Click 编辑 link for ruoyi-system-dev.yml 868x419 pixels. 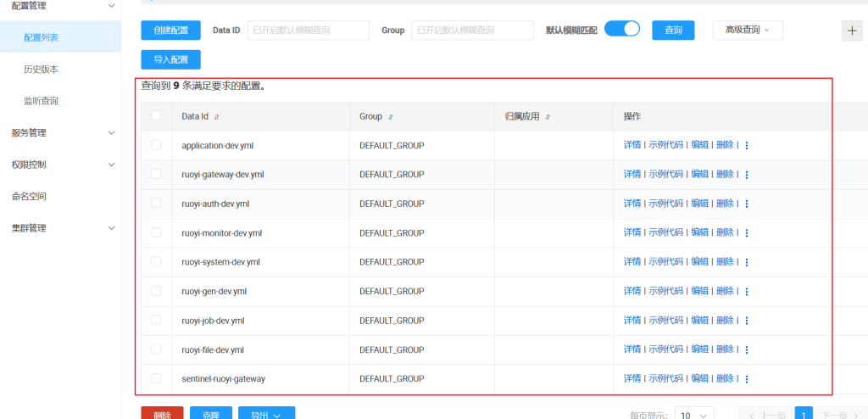[x=699, y=262]
